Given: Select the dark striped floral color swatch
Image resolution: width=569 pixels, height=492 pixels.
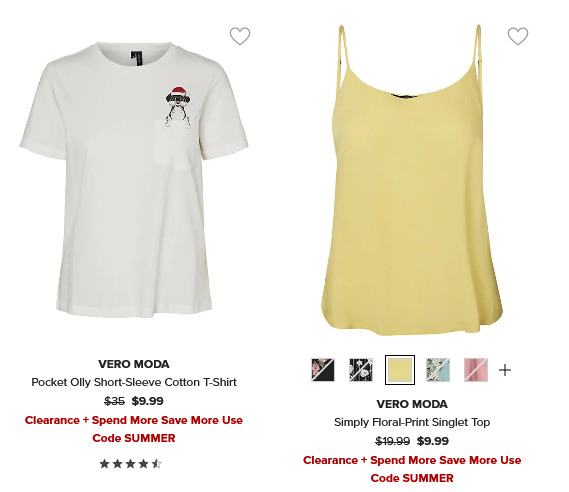Looking at the screenshot, I should (361, 370).
